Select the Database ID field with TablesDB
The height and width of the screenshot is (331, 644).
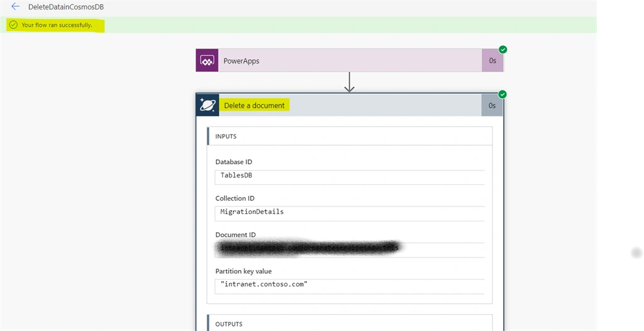coord(350,177)
